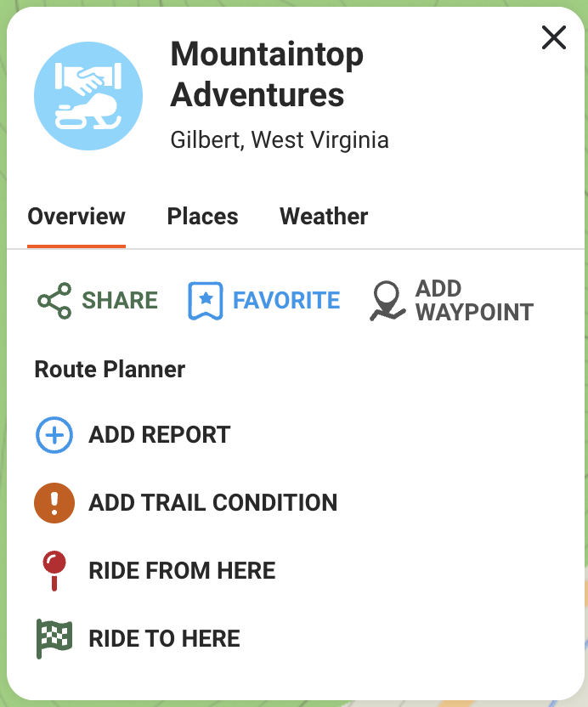The width and height of the screenshot is (588, 707).
Task: Click the red pin start icon
Action: (x=54, y=570)
